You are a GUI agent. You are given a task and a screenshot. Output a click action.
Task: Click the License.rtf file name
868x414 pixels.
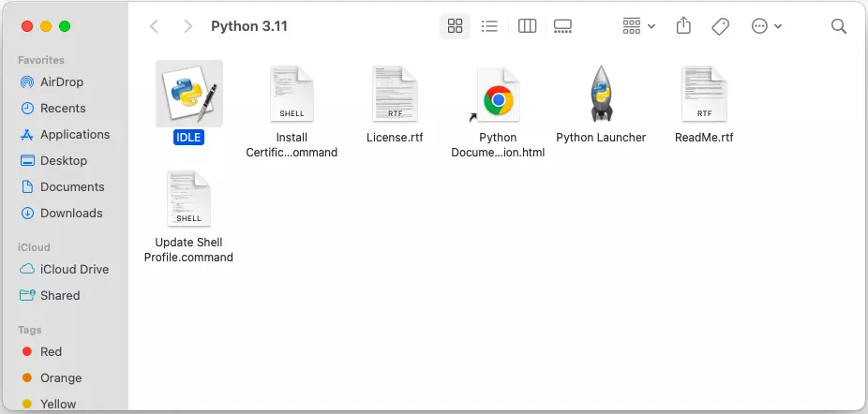click(395, 138)
